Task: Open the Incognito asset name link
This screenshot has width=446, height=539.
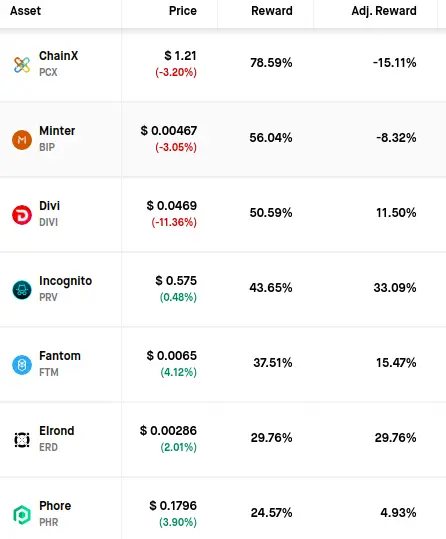Action: [65, 281]
